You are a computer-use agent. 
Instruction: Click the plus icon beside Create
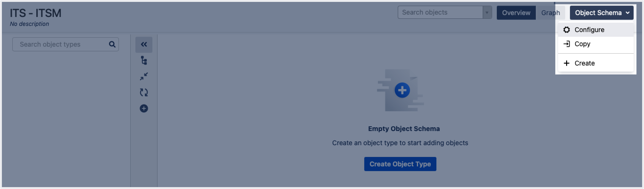(x=566, y=63)
